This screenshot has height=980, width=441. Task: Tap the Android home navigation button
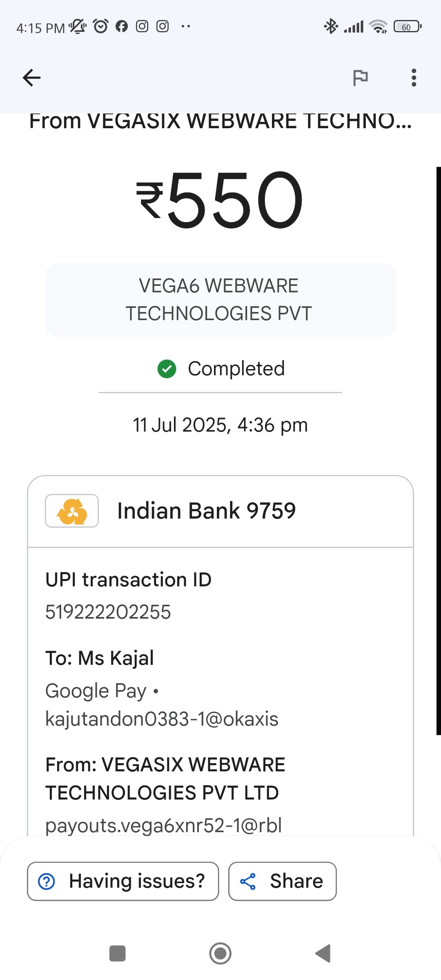(220, 953)
